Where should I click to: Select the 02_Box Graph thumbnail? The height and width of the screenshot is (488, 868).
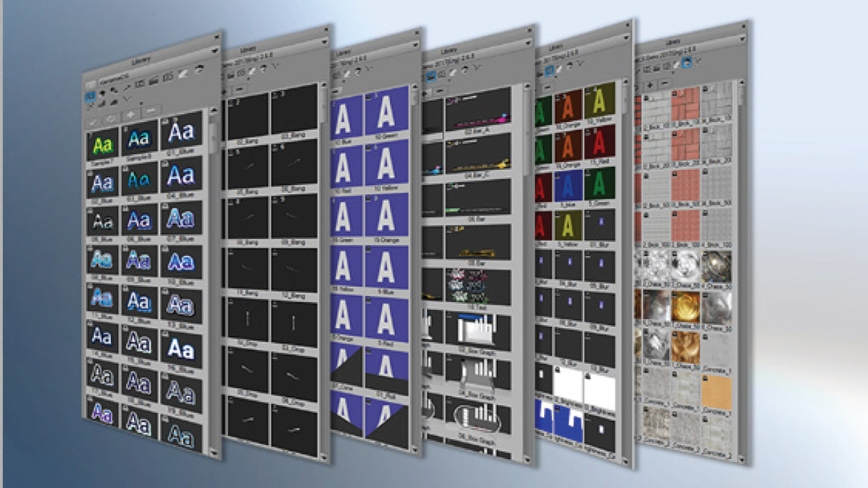click(478, 331)
